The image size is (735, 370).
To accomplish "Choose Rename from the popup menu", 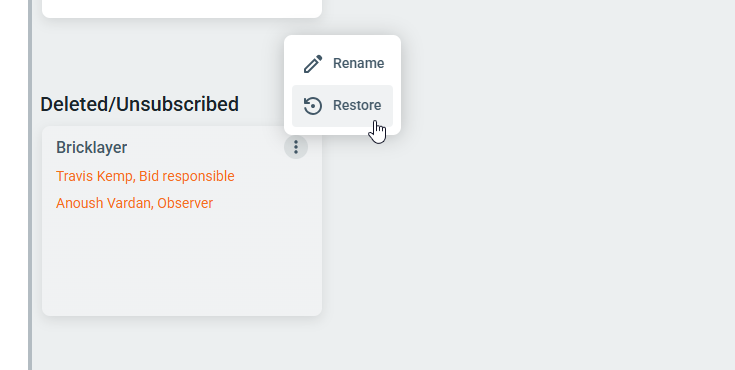I will (342, 64).
